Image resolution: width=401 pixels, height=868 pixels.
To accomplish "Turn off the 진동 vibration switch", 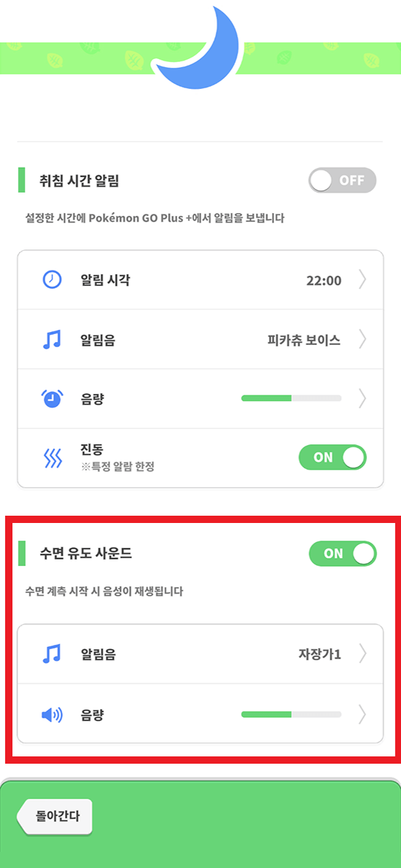I will 332,457.
